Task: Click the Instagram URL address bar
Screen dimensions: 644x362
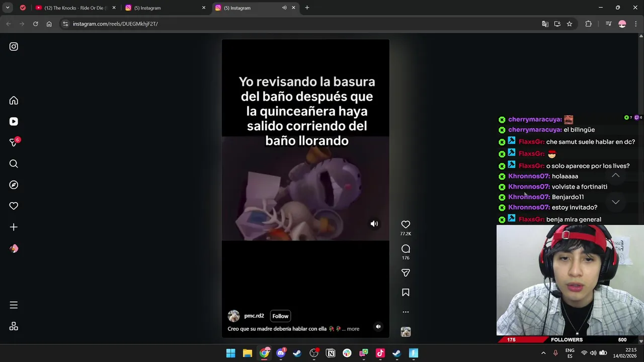Action: [302, 24]
